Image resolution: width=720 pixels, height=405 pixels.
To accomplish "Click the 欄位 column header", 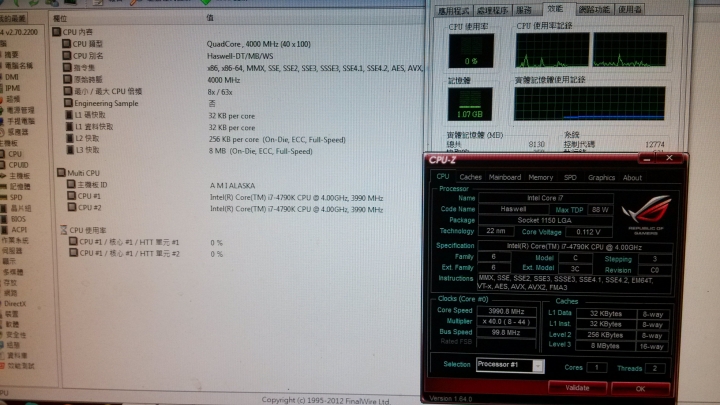I will [60, 18].
